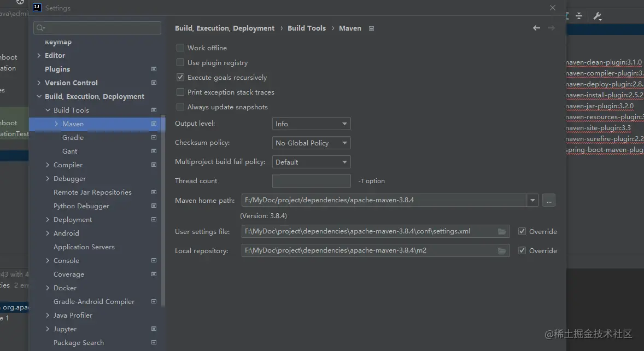644x351 pixels.
Task: Click the folder icon in Local repository field
Action: (502, 250)
